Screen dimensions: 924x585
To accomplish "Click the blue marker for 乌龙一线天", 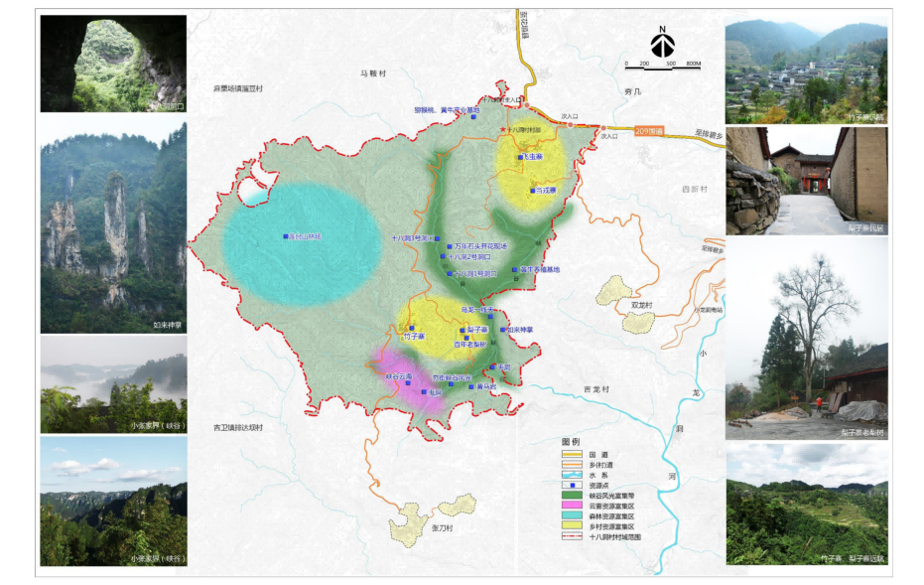I will 490,317.
